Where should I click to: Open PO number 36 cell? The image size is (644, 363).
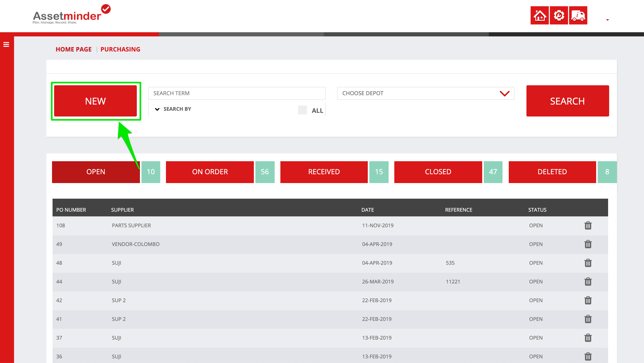click(59, 356)
